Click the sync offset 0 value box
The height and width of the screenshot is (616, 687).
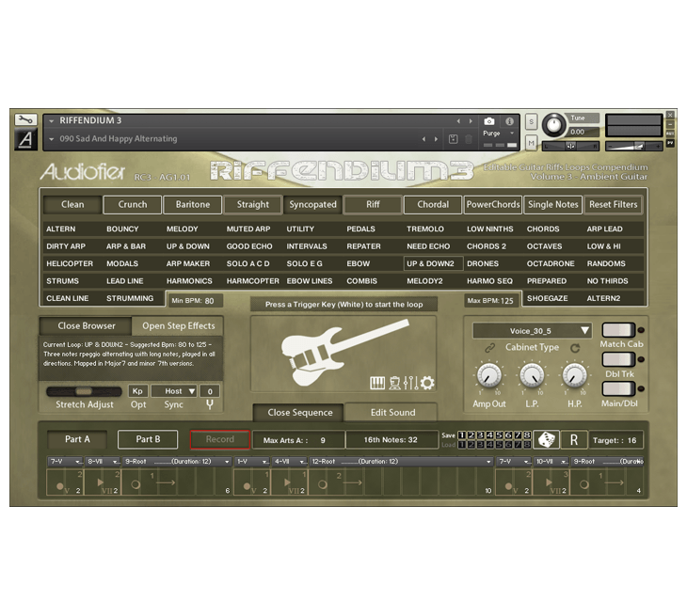tap(210, 391)
